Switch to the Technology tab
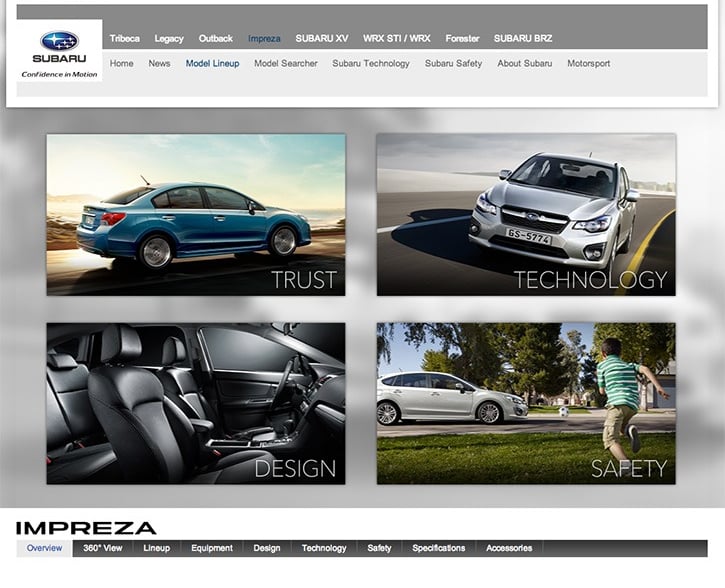Image resolution: width=725 pixels, height=588 pixels. [x=324, y=548]
